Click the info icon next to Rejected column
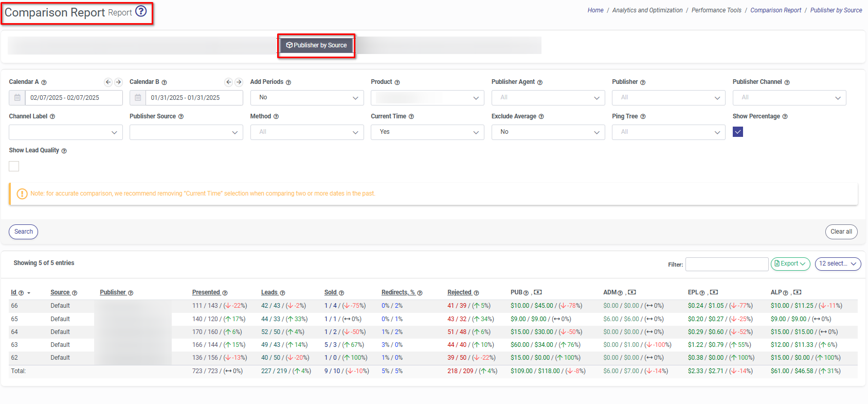Image resolution: width=868 pixels, height=404 pixels. 476,293
